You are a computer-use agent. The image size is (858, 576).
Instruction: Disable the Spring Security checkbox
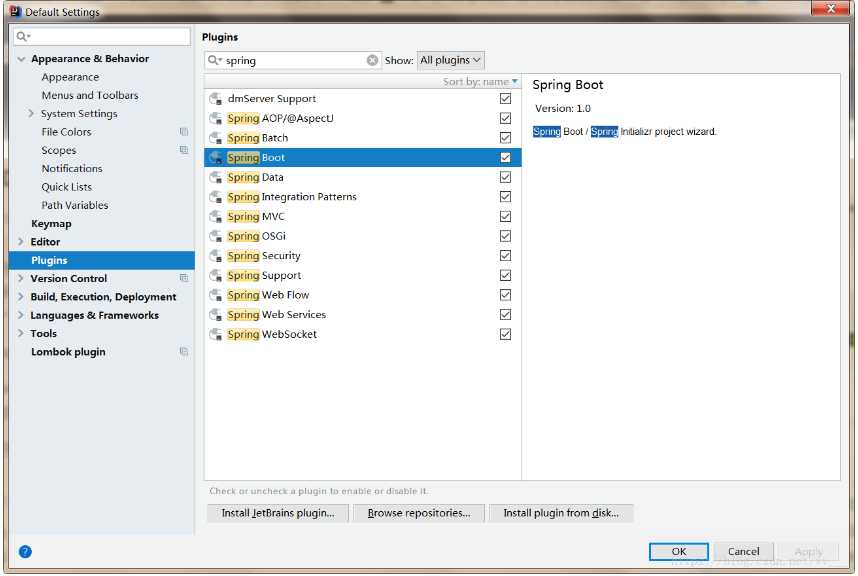click(x=506, y=255)
